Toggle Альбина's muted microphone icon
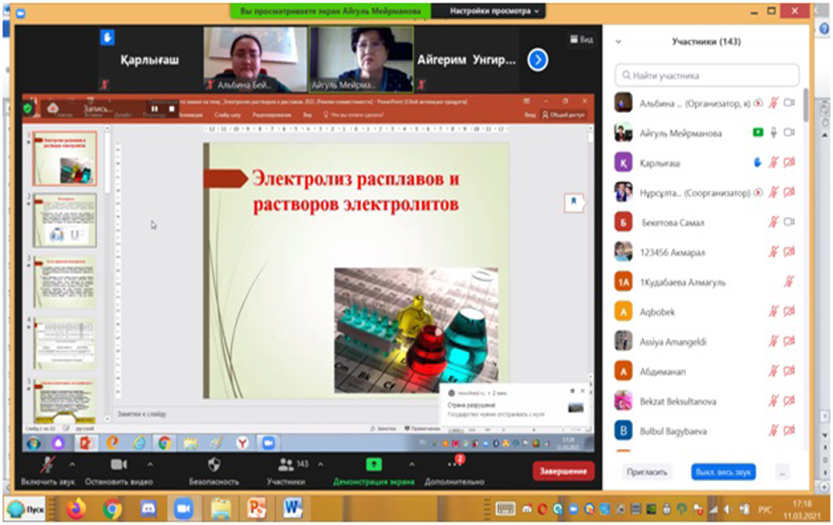 pos(774,103)
